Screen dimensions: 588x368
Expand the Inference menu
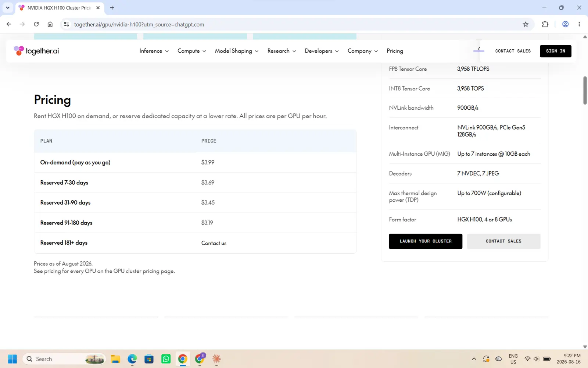[x=154, y=51]
